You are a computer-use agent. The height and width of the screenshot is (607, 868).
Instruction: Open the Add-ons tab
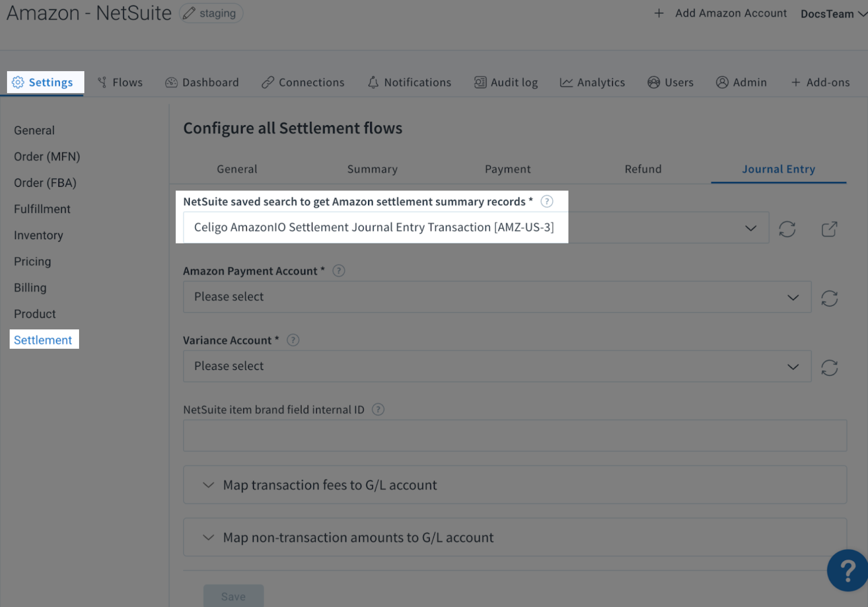click(x=821, y=82)
